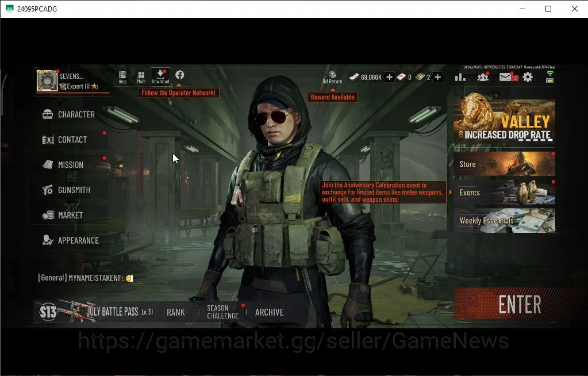
Task: Click the Expert III rank label
Action: [x=78, y=87]
